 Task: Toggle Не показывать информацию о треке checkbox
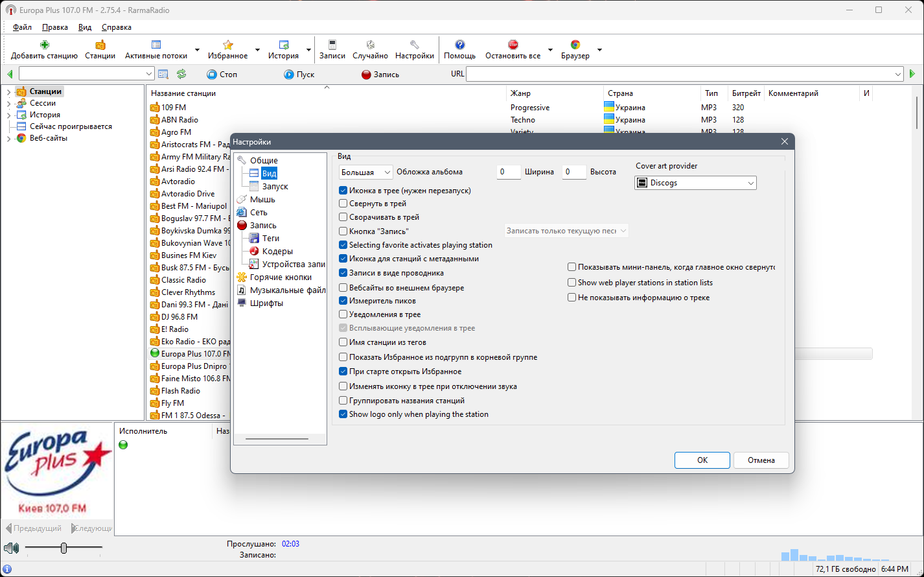pos(572,298)
